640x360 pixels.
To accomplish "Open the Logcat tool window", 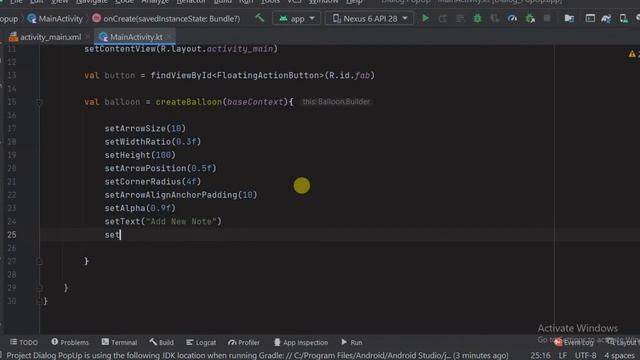I will point(201,342).
